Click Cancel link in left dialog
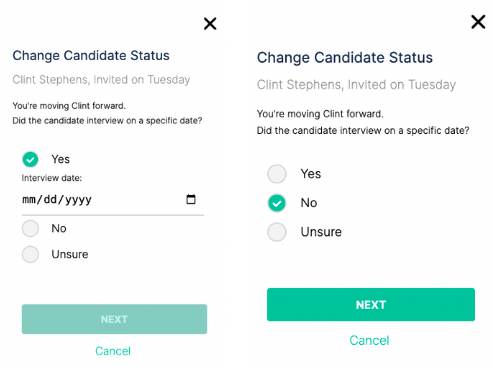The width and height of the screenshot is (493, 372). [x=113, y=351]
